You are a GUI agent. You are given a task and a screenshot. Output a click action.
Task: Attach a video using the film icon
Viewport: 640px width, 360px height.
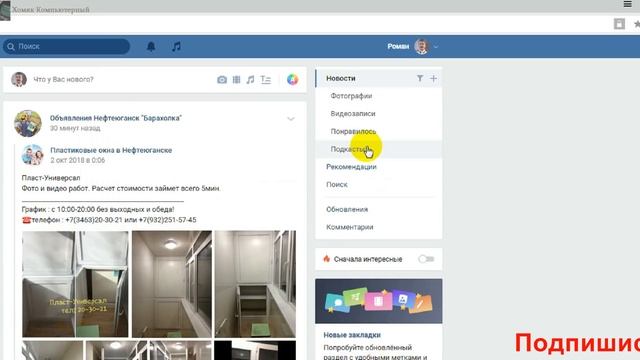click(x=236, y=80)
